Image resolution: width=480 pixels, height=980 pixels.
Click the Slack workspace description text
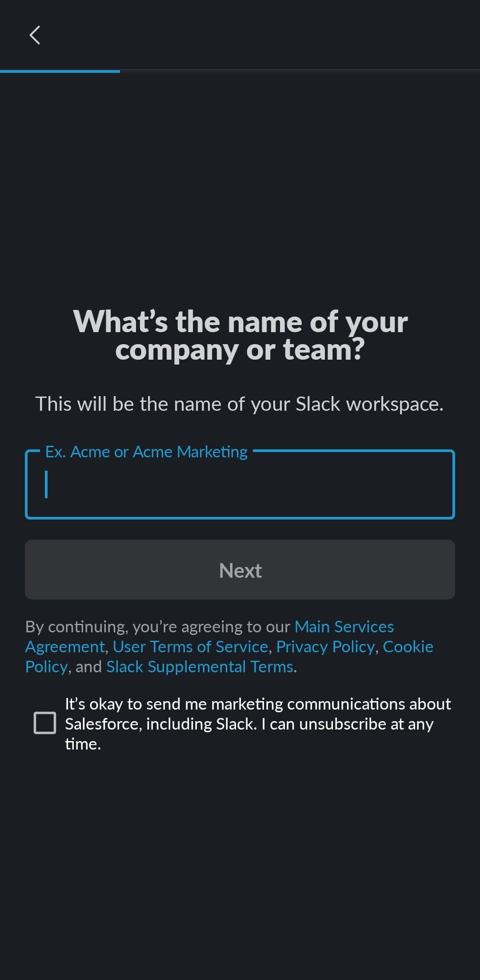[x=240, y=404]
